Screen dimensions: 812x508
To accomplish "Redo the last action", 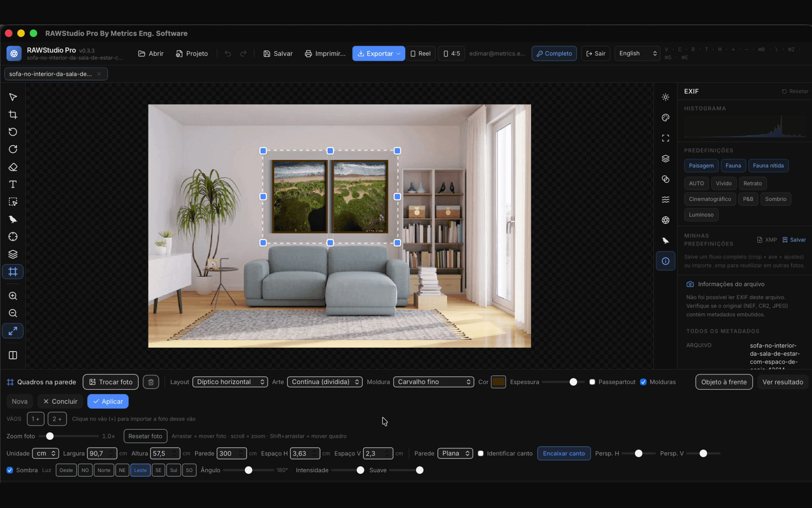I will pyautogui.click(x=244, y=53).
